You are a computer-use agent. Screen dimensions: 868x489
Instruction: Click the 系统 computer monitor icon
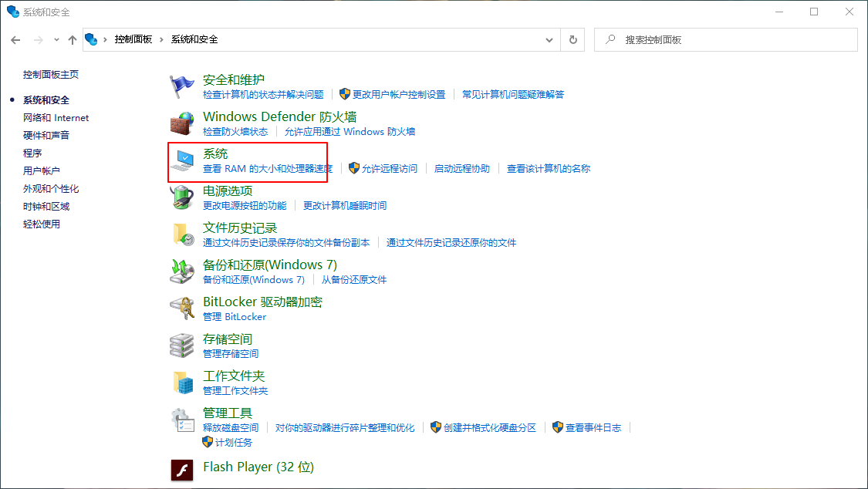(182, 160)
